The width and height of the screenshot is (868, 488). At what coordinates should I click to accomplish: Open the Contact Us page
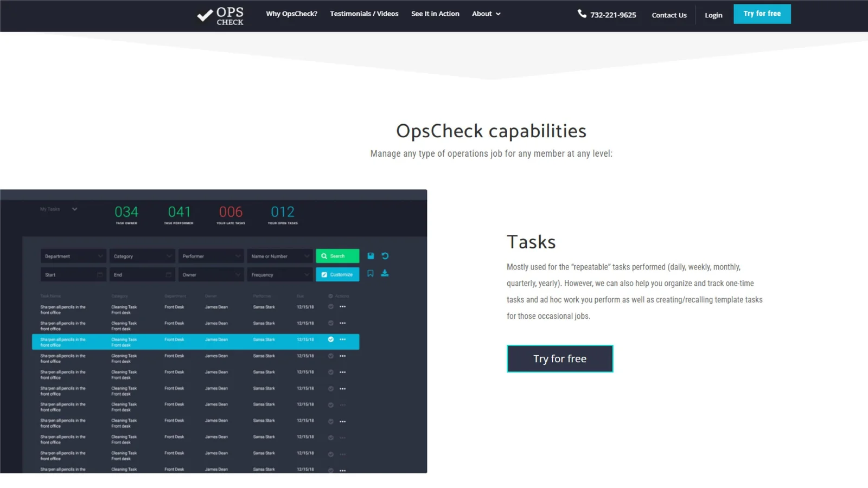tap(669, 15)
